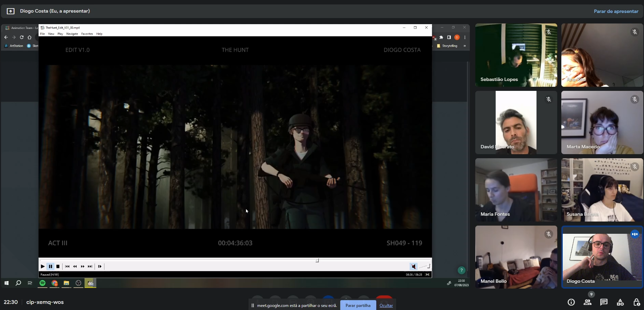Open the Windows Start menu

click(6, 283)
